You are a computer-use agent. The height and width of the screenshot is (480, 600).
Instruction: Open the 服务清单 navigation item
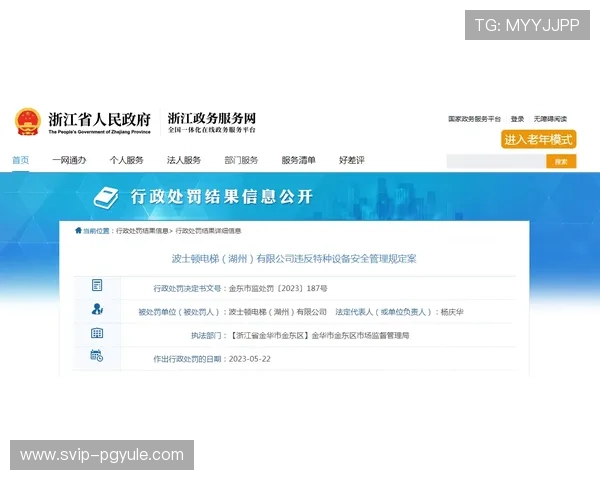pyautogui.click(x=298, y=160)
